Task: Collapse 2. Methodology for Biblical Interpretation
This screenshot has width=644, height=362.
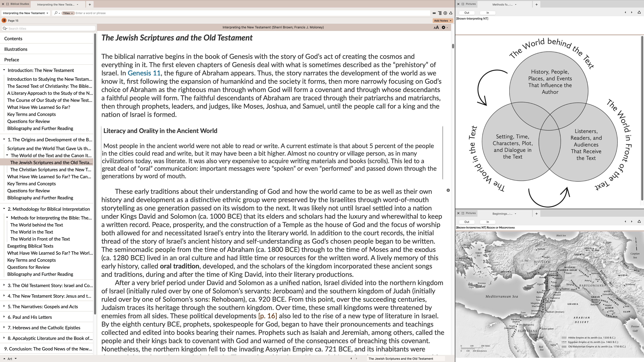Action: tap(4, 209)
